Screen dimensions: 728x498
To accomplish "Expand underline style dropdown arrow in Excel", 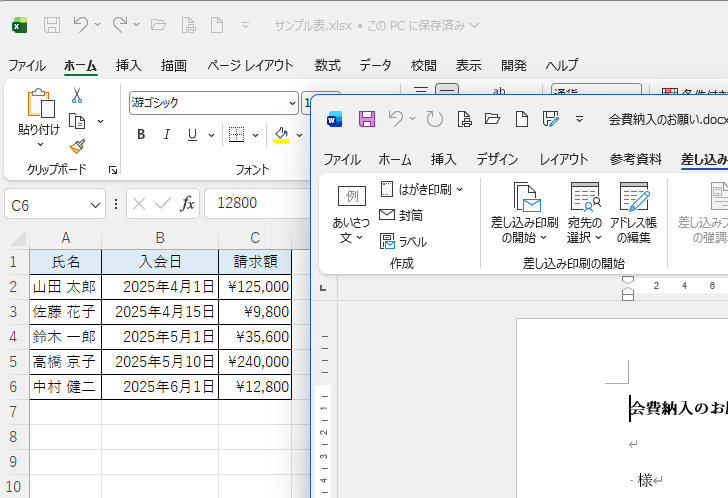I will pos(211,135).
